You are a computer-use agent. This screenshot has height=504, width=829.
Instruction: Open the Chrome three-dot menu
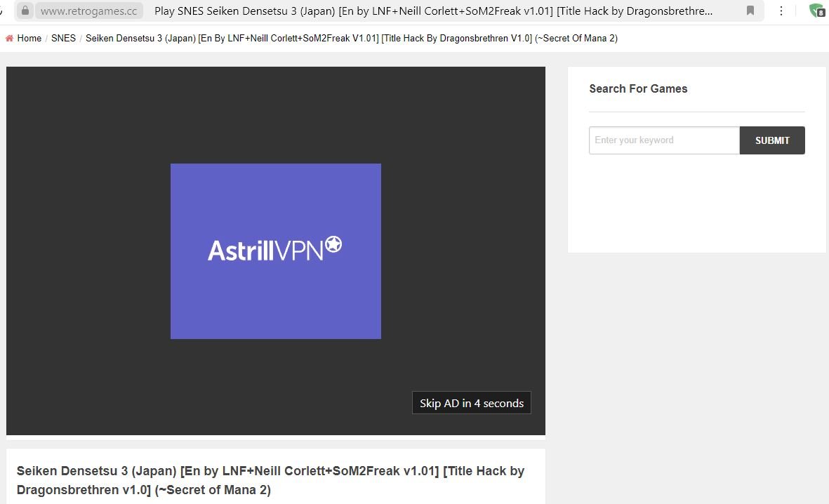click(x=781, y=11)
